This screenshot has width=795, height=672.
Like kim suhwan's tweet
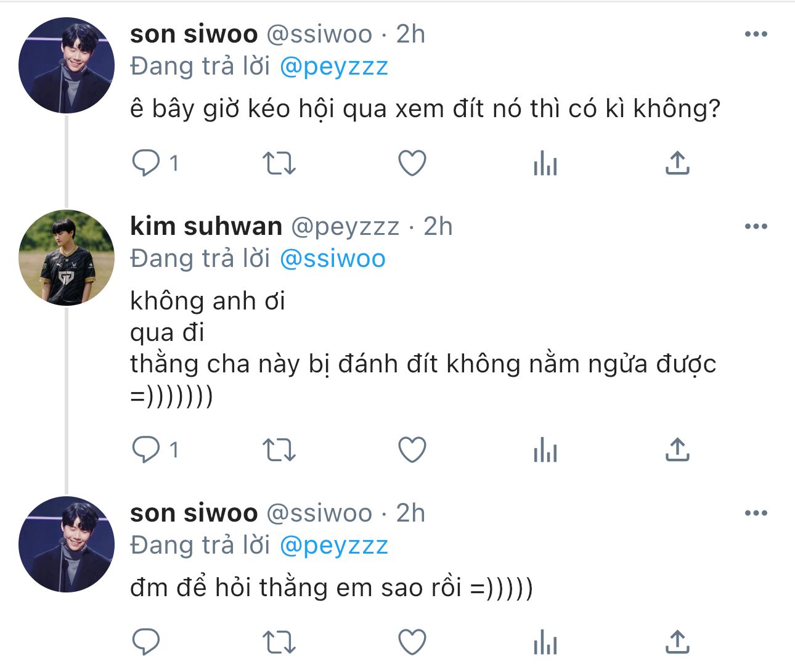412,449
